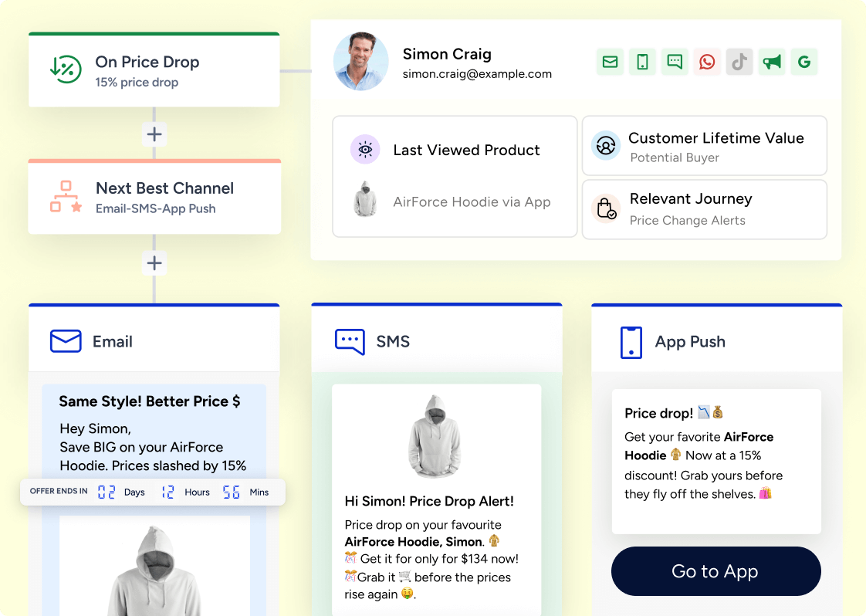This screenshot has width=866, height=616.
Task: Click the plus button below Next Best Channel
Action: [154, 263]
